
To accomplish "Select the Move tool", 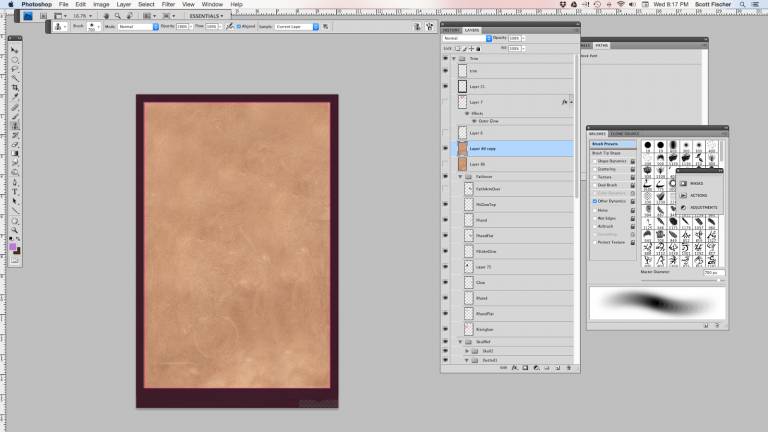I will 15,50.
